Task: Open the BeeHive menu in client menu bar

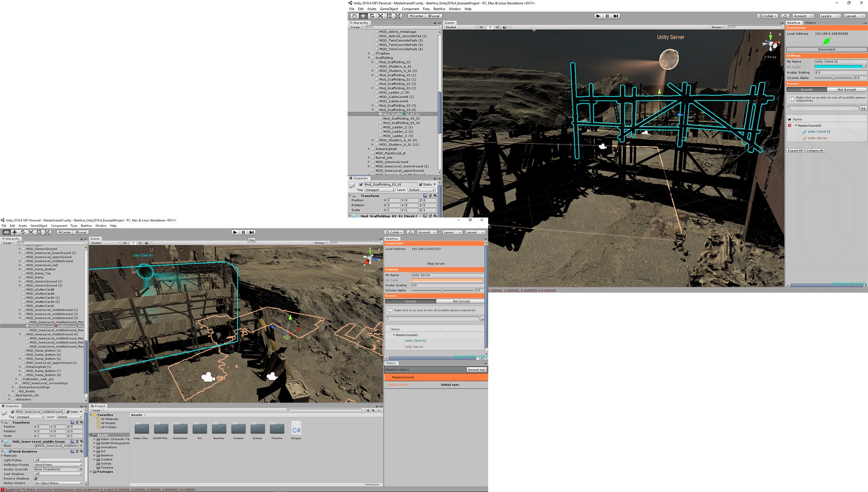Action: (x=439, y=9)
